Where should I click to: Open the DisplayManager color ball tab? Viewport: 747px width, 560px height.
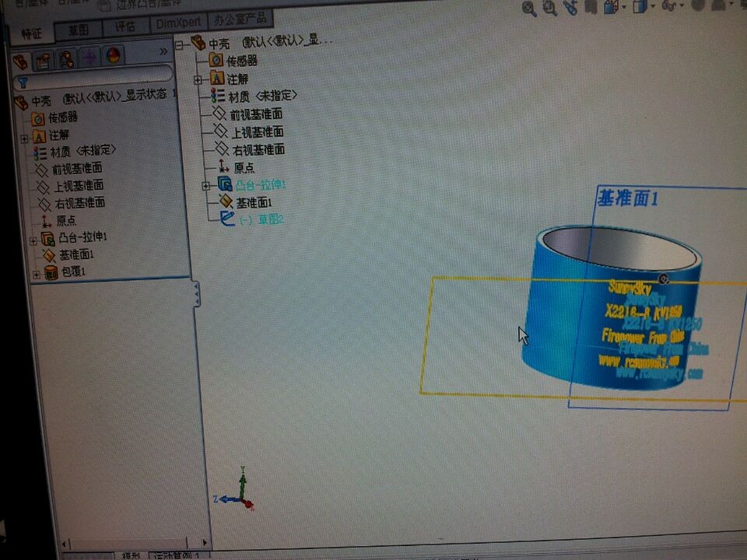pyautogui.click(x=114, y=55)
